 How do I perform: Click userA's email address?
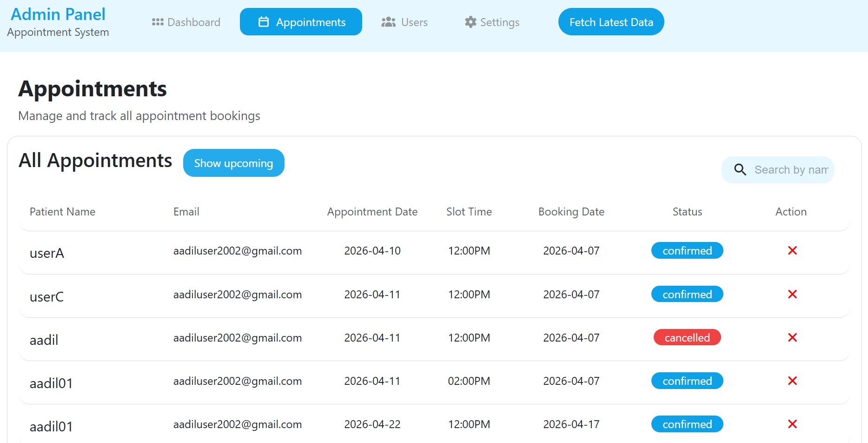point(238,251)
